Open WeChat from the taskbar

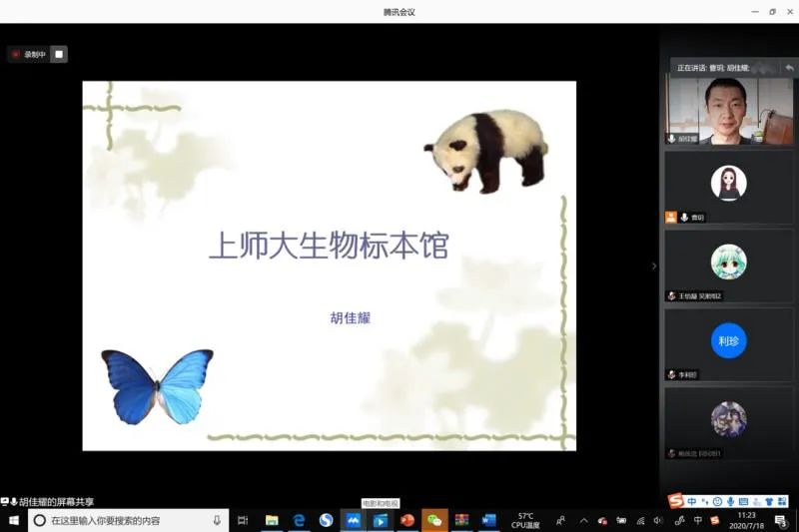(434, 520)
